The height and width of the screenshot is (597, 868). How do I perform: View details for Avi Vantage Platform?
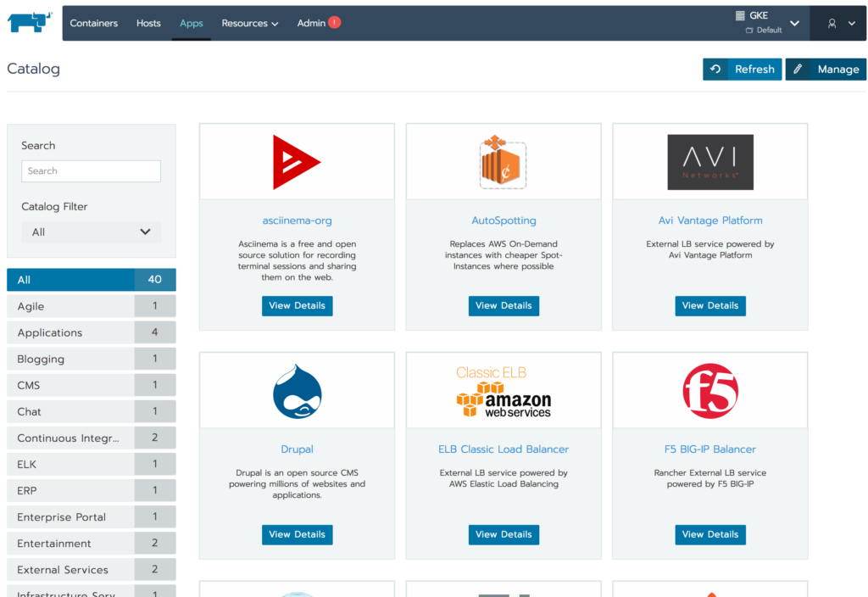pyautogui.click(x=710, y=305)
